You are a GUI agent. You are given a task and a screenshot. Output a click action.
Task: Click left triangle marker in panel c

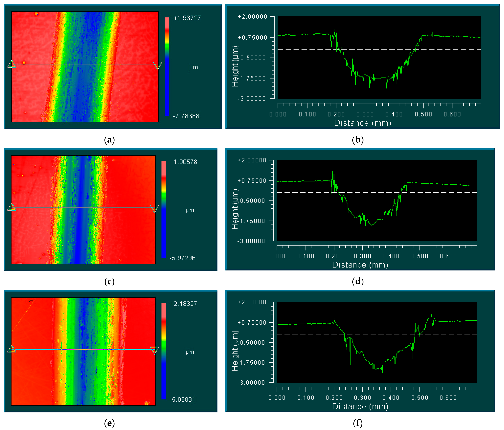point(12,207)
